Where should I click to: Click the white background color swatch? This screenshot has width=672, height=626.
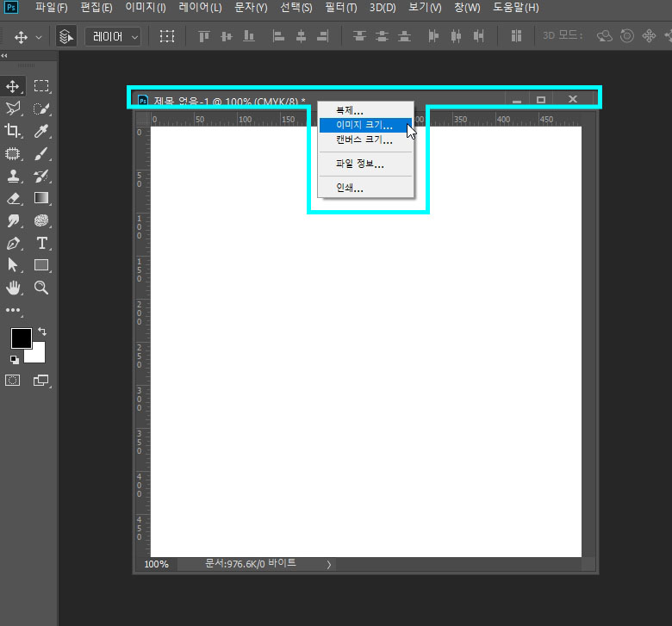[x=39, y=355]
